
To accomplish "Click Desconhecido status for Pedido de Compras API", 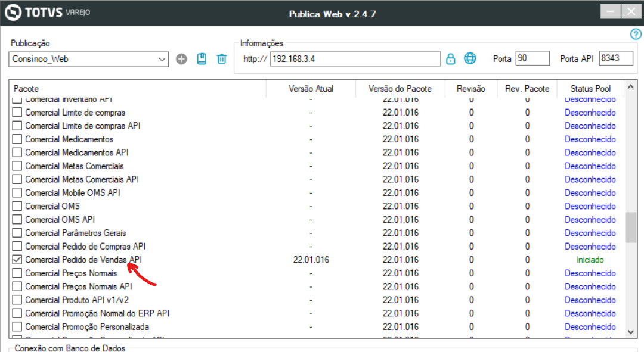I will pyautogui.click(x=590, y=246).
